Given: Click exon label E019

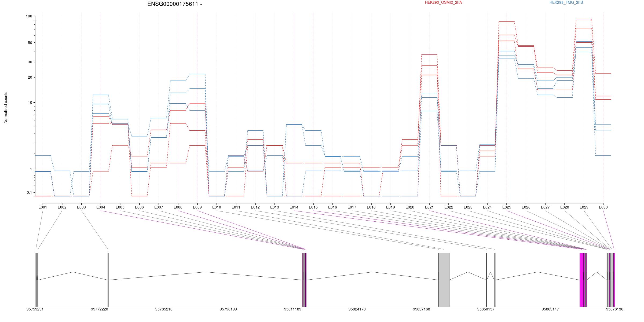Looking at the screenshot, I should (390, 207).
